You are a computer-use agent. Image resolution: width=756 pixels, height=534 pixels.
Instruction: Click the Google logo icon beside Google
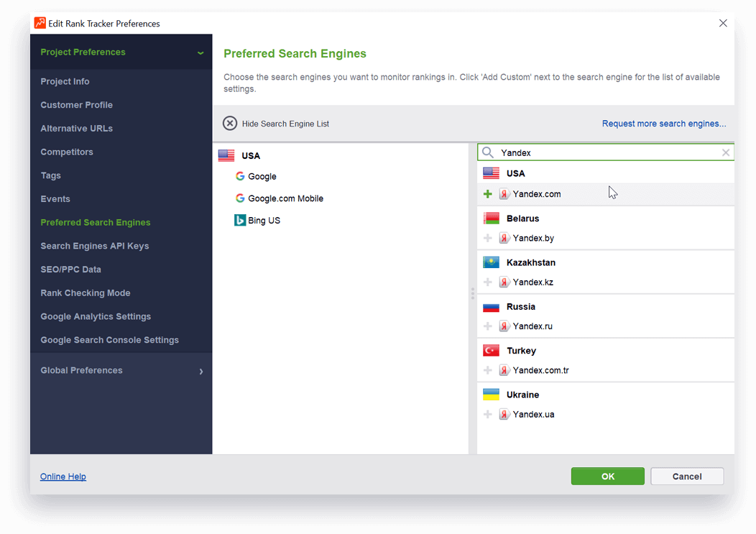coord(239,176)
